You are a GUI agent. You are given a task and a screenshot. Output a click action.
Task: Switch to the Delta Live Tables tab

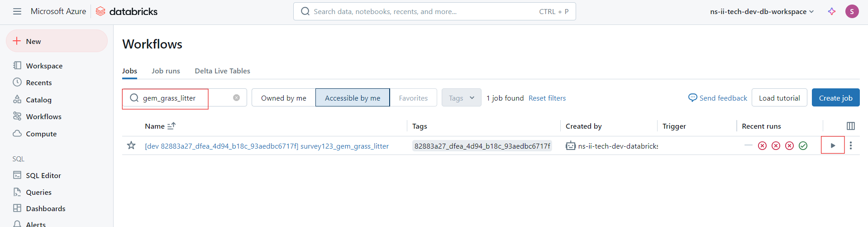pyautogui.click(x=222, y=71)
